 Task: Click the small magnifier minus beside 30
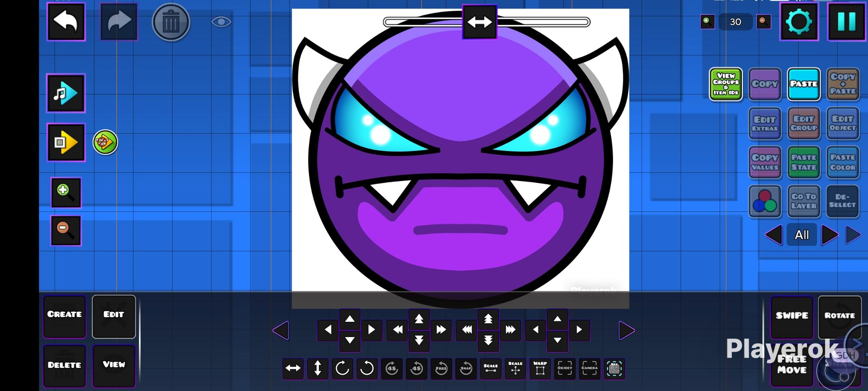(764, 21)
